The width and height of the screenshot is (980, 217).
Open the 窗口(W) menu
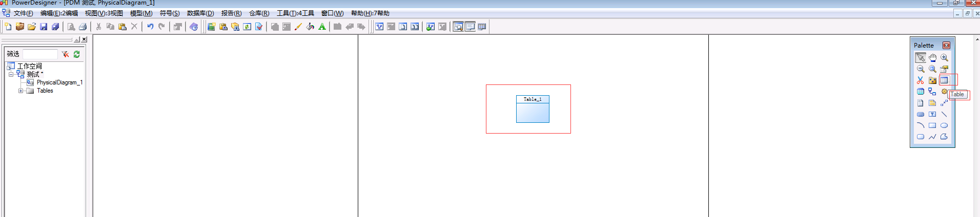pyautogui.click(x=332, y=13)
